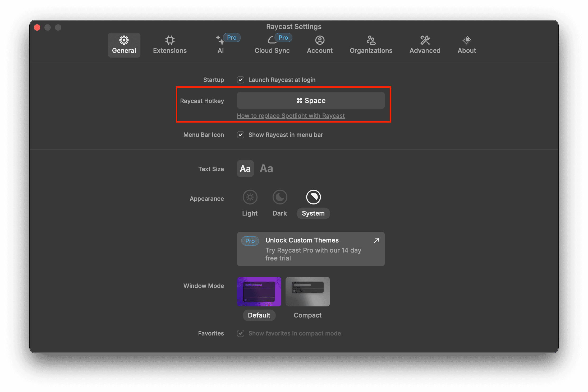The image size is (588, 392).
Task: Open the Extensions settings tab
Action: [170, 44]
